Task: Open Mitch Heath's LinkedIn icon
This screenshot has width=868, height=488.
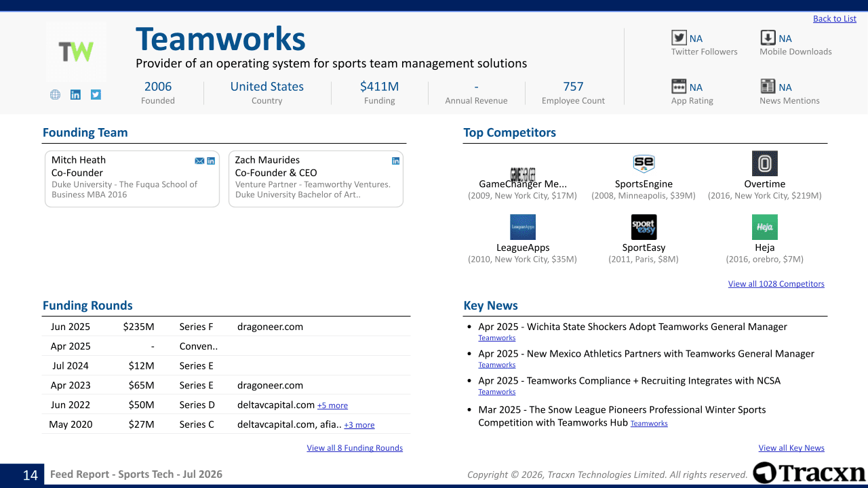Action: tap(211, 161)
